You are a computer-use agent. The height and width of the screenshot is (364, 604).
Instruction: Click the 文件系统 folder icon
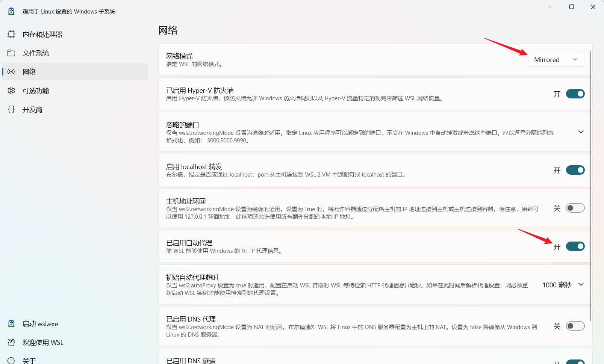[x=11, y=53]
